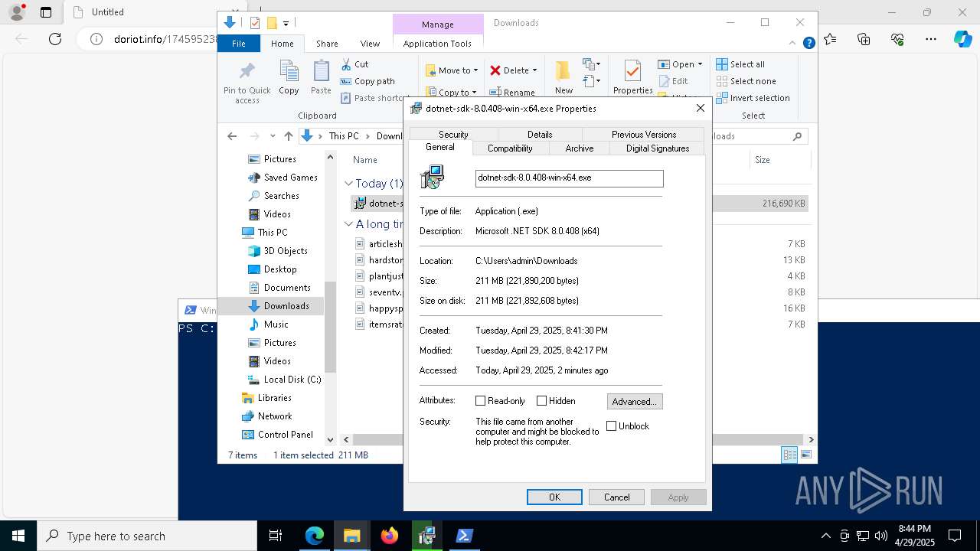980x551 pixels.
Task: Open the Application Tools ribbon tab
Action: coord(437,44)
